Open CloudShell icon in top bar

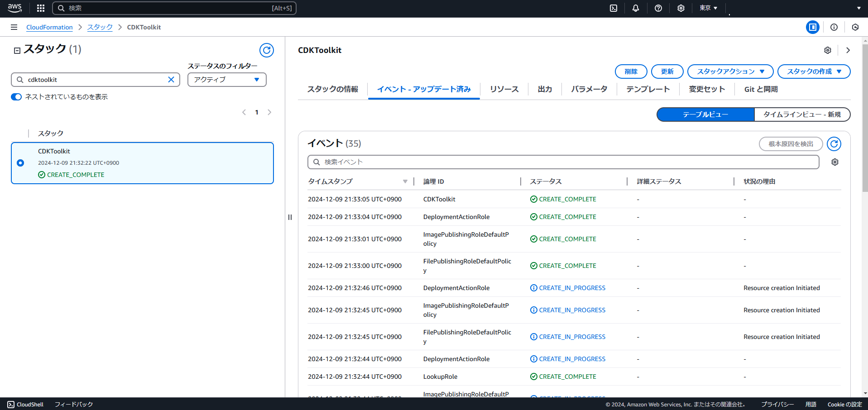point(614,8)
